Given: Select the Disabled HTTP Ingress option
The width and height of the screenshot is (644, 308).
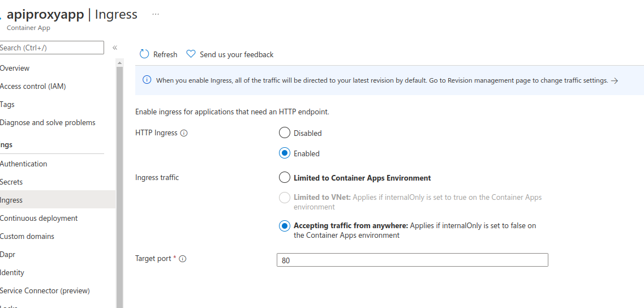Looking at the screenshot, I should pos(285,133).
